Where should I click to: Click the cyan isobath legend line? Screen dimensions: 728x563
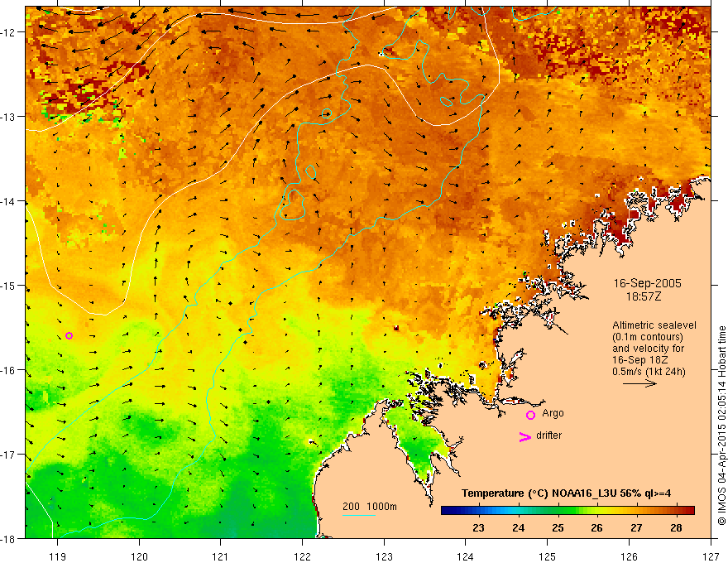pos(359,515)
